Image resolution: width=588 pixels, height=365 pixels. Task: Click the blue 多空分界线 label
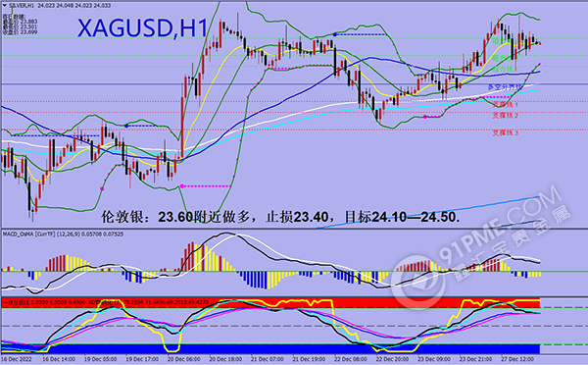[505, 87]
